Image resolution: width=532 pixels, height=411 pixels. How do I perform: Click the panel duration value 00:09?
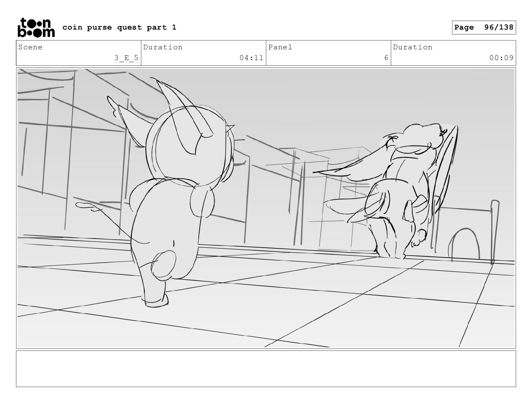(501, 58)
